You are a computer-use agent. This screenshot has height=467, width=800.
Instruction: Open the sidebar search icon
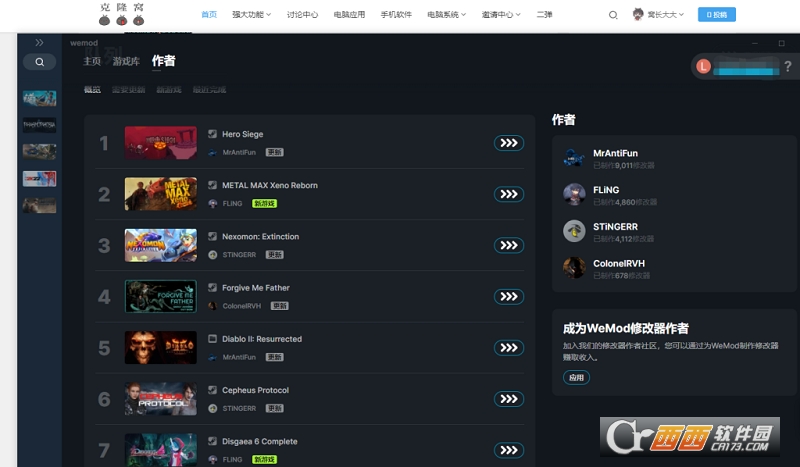coord(39,62)
